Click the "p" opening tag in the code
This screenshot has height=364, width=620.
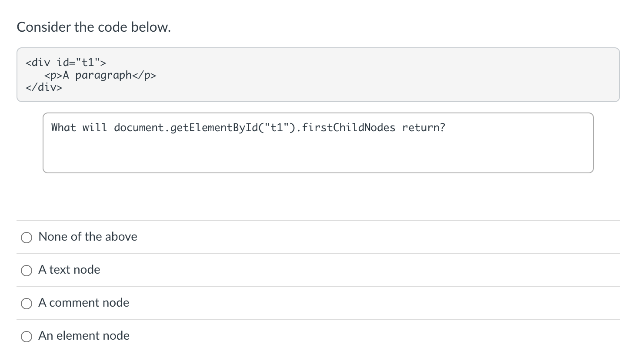click(x=53, y=76)
